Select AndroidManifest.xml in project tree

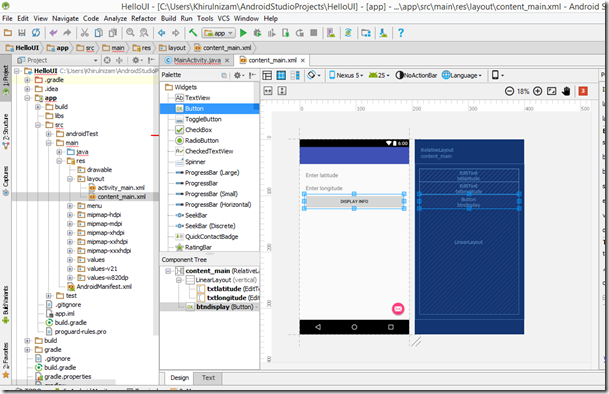pyautogui.click(x=104, y=287)
